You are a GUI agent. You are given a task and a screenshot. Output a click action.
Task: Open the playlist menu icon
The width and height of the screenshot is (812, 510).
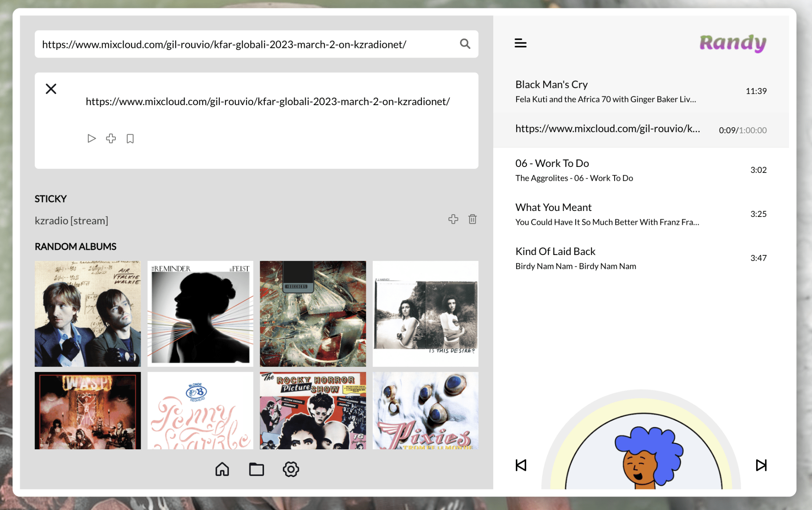521,43
